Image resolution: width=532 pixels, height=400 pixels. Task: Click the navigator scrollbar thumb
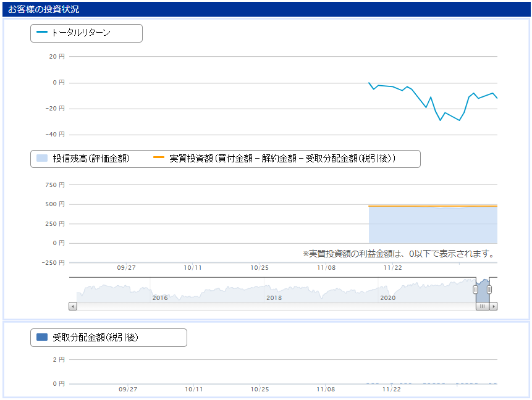tap(483, 306)
